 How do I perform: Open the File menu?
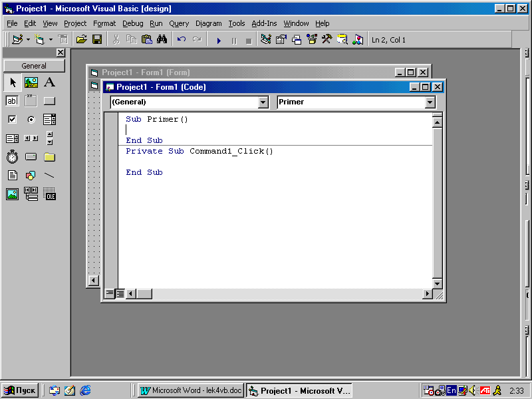tap(12, 23)
